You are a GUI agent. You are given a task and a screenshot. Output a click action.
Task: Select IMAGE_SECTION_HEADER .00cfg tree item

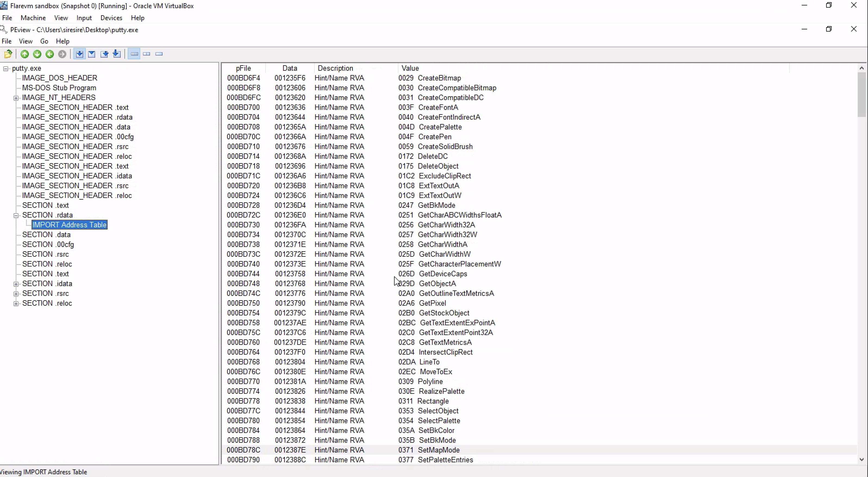(x=78, y=137)
